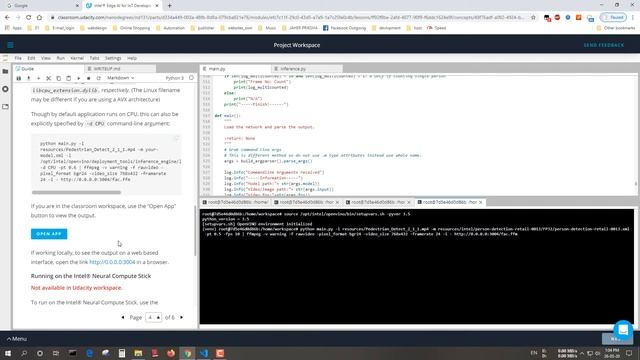Open the Tabs menu

[94, 58]
